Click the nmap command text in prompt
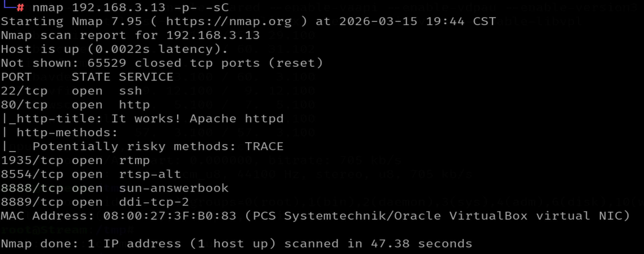Image resolution: width=644 pixels, height=254 pixels. pyautogui.click(x=47, y=8)
